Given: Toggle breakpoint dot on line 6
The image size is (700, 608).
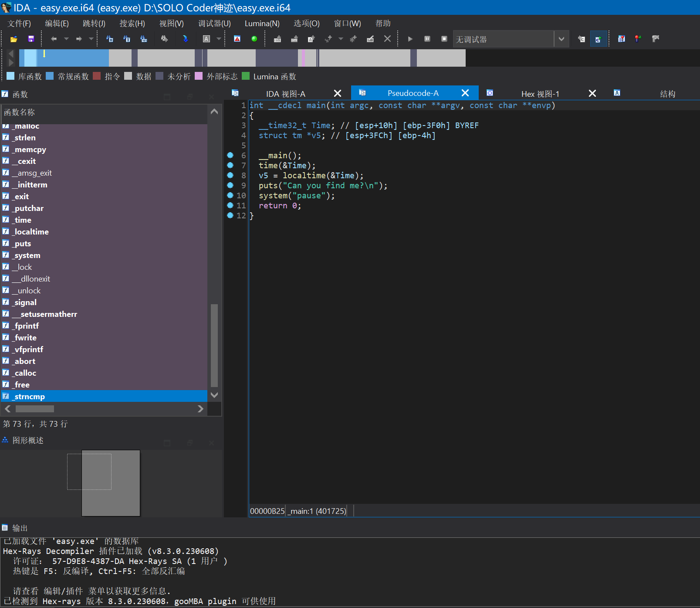Looking at the screenshot, I should [x=230, y=155].
